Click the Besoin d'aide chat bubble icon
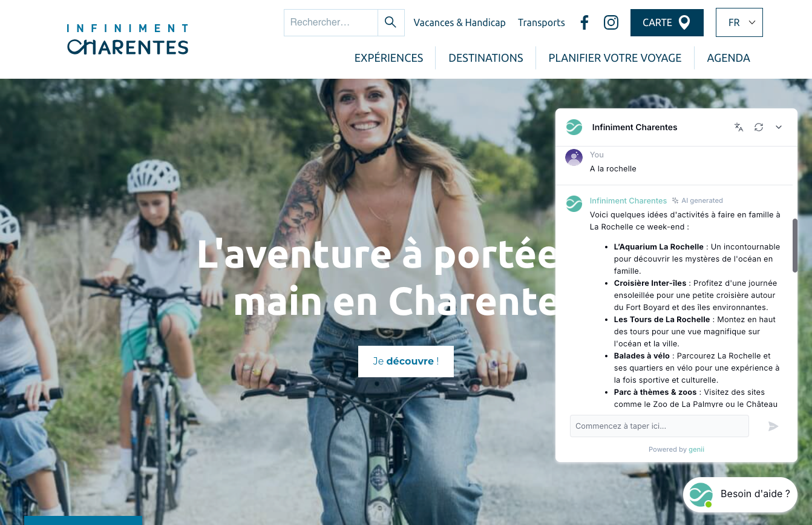This screenshot has width=812, height=525. pyautogui.click(x=701, y=494)
